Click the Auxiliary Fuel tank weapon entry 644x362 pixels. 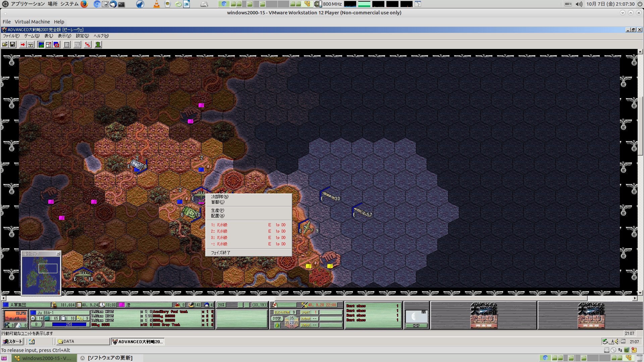click(x=170, y=312)
